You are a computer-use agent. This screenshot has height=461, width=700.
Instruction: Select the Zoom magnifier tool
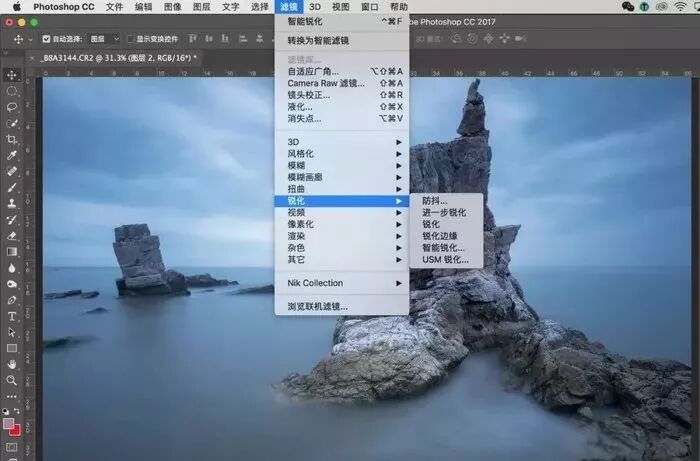(x=12, y=380)
